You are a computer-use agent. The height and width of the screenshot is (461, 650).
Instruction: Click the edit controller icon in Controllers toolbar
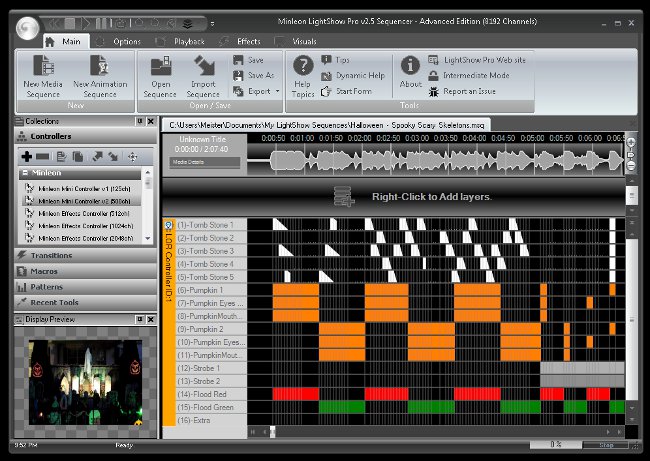coord(61,157)
